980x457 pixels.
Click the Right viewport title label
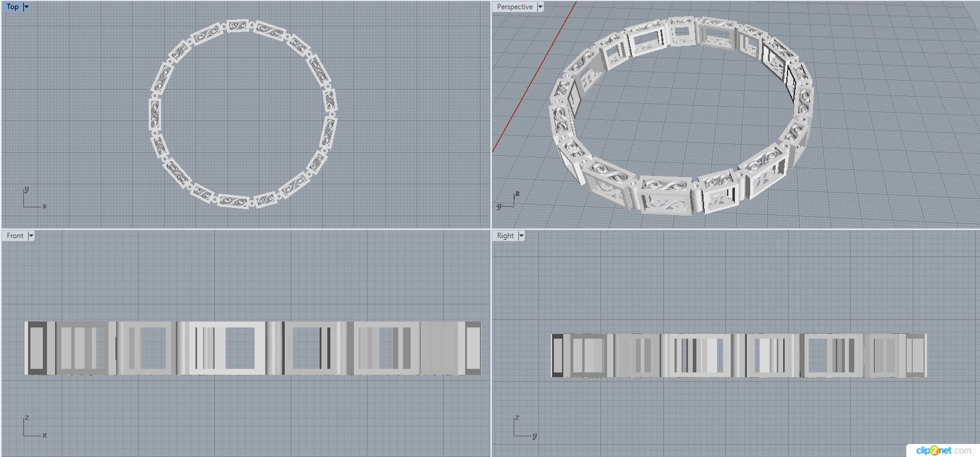(x=505, y=235)
